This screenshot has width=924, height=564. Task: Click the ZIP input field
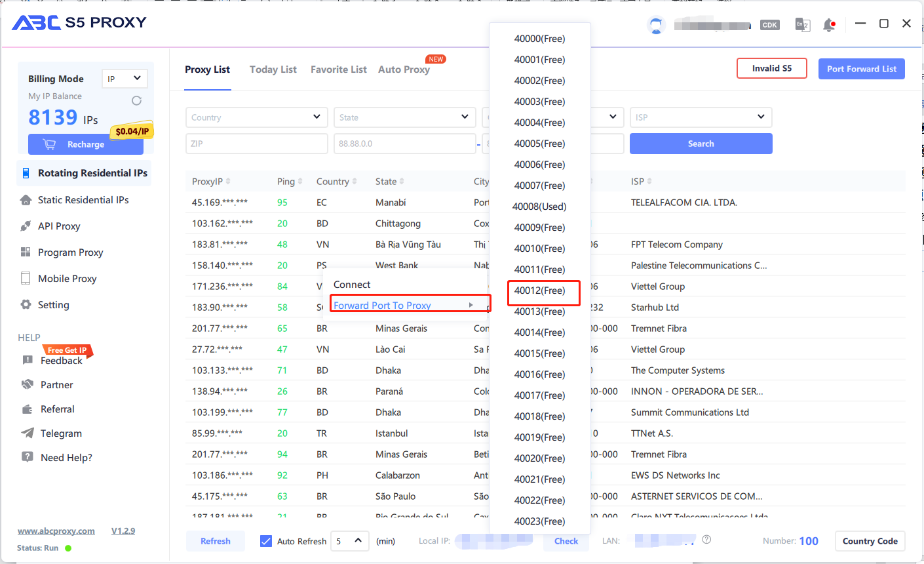(x=257, y=144)
